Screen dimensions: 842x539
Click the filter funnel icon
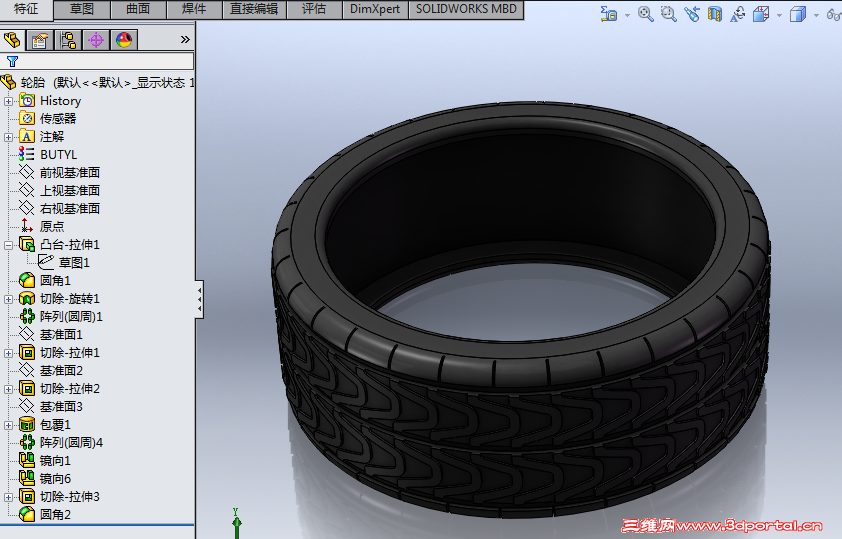(12, 61)
